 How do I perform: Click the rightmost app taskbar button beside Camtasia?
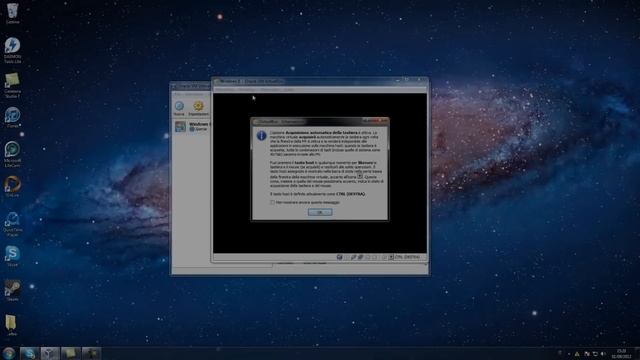pyautogui.click(x=91, y=353)
